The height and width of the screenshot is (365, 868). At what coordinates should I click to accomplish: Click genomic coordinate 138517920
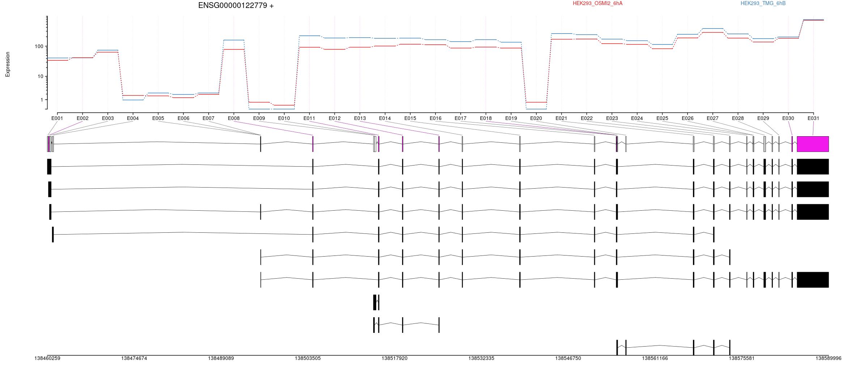(395, 358)
